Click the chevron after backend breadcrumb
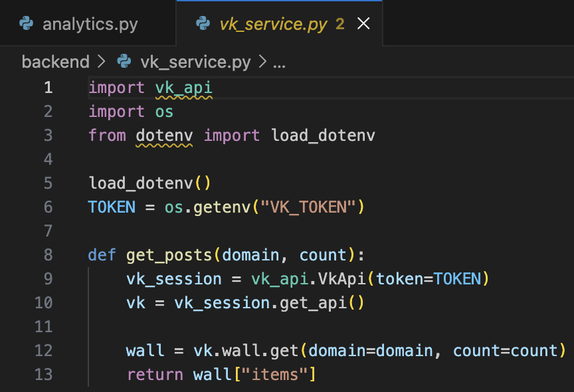This screenshot has width=574, height=392. point(102,62)
